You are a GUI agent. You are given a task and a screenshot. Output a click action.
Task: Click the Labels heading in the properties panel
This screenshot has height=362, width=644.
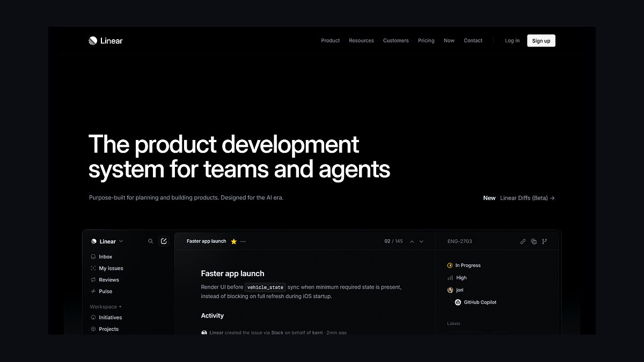click(x=453, y=323)
